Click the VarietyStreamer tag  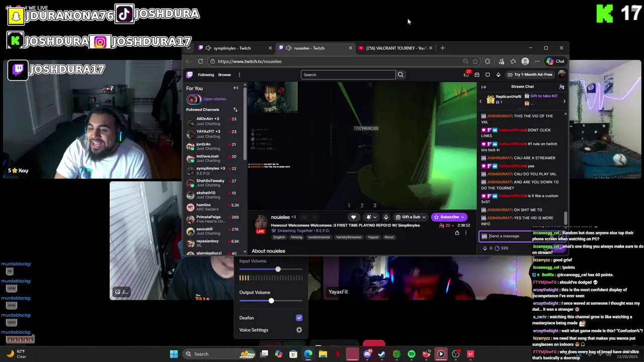pyautogui.click(x=349, y=237)
